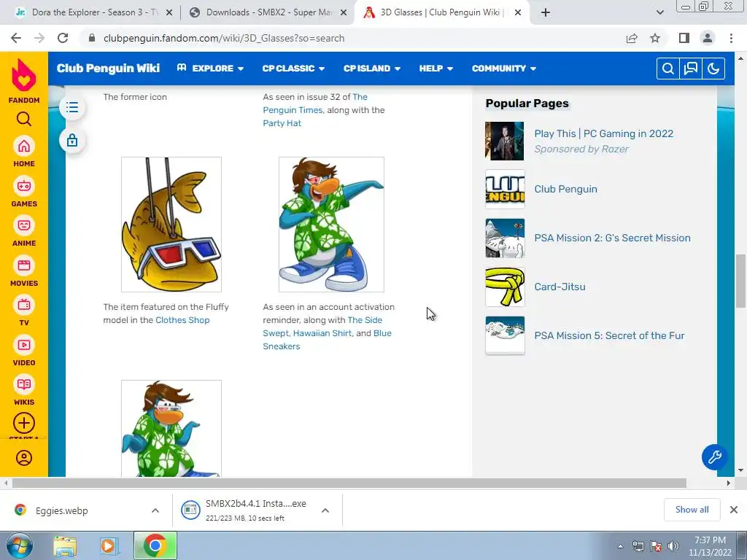Reload the current page
Screen dimensions: 747x560
pyautogui.click(x=63, y=38)
